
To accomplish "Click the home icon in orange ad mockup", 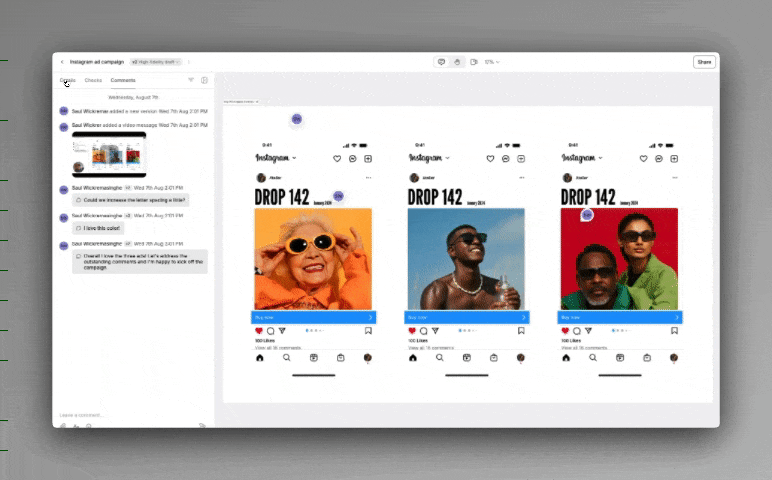I will coord(260,358).
